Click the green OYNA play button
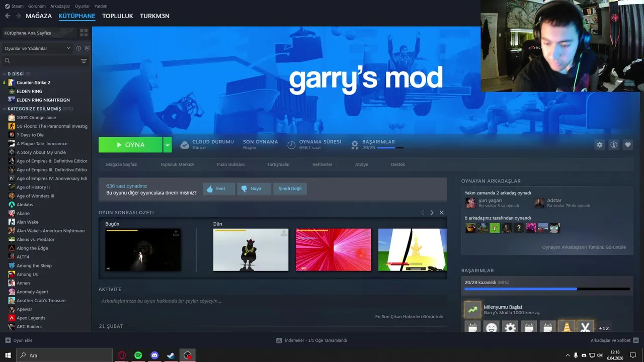Image resolution: width=644 pixels, height=362 pixels. pyautogui.click(x=130, y=145)
